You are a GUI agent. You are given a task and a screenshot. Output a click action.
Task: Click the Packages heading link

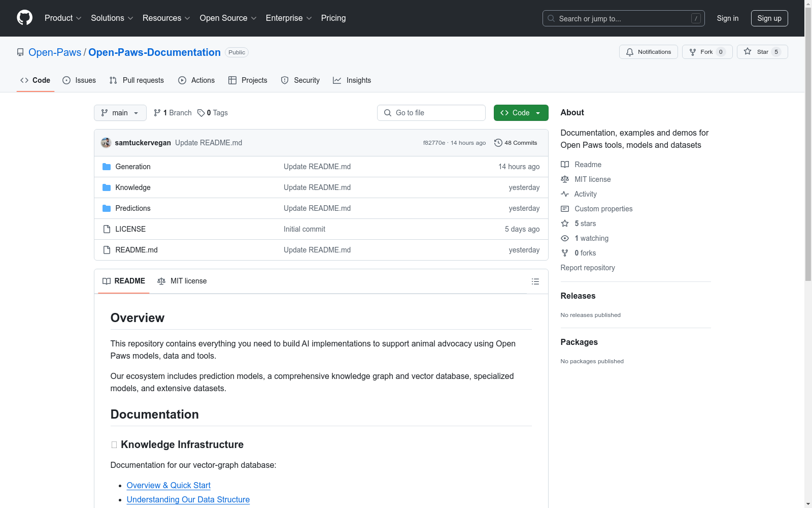pos(579,342)
